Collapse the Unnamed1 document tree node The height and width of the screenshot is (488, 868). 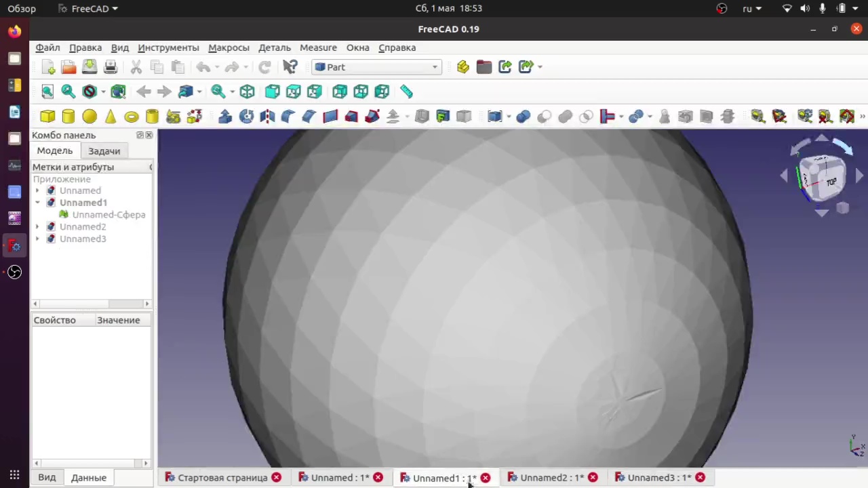(x=38, y=203)
